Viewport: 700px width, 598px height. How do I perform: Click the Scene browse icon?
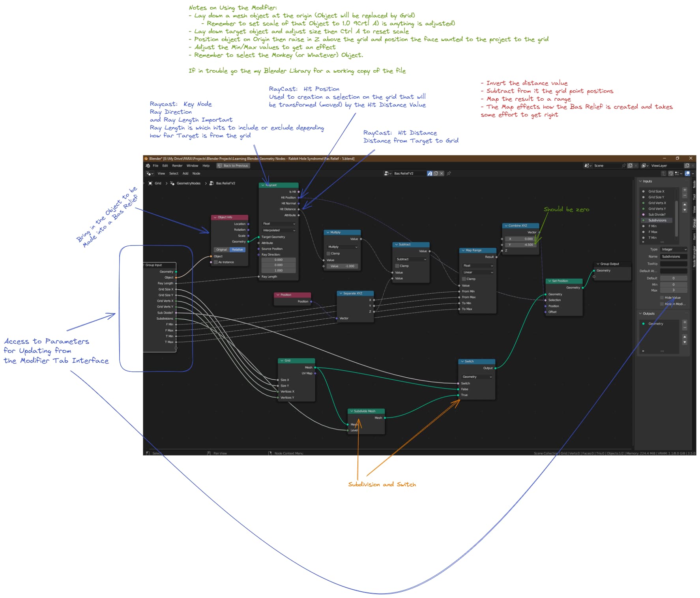pyautogui.click(x=588, y=166)
